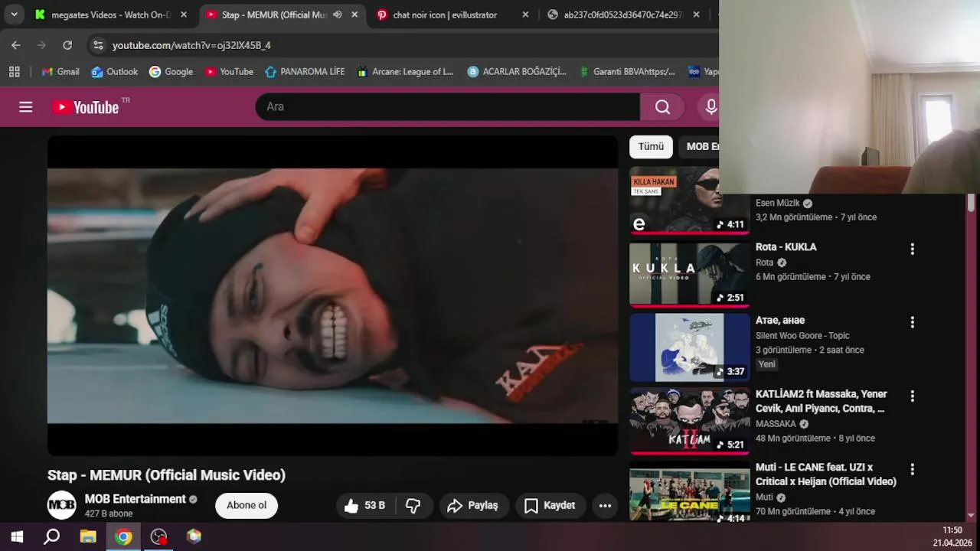The image size is (980, 551).
Task: Close the ab237c0fd0523d tab
Action: 696,15
